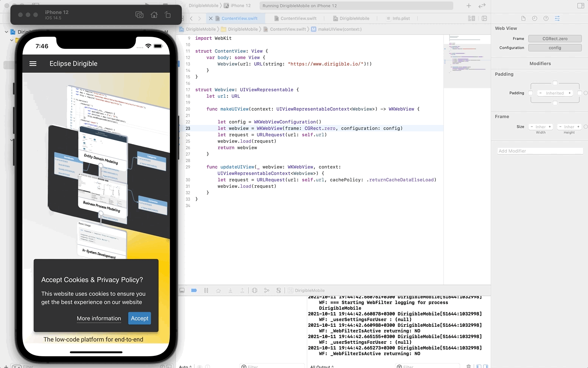Enable leading (left) padding checkbox
This screenshot has height=368, width=588.
pos(530,93)
